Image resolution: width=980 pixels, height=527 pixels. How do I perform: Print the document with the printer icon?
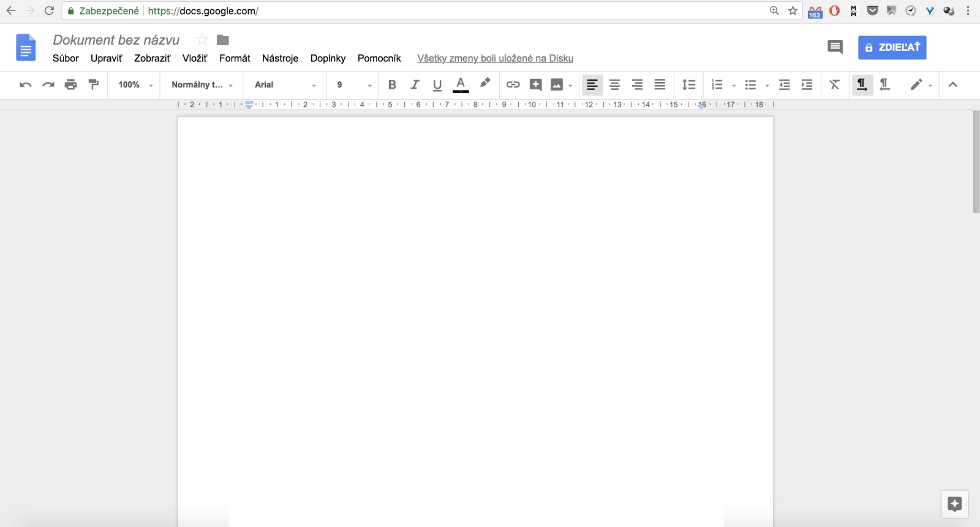click(71, 85)
